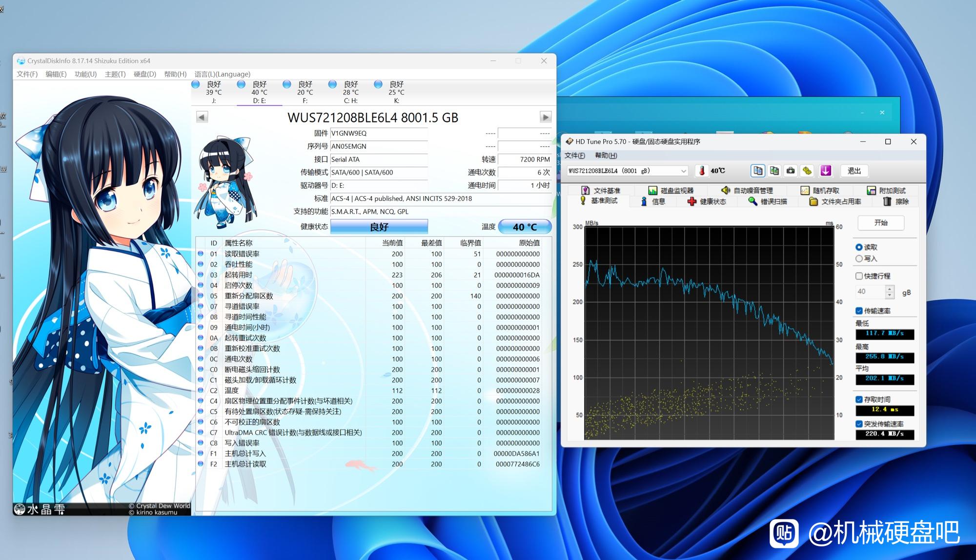Click status dot of 读取错误率 attribute row
The height and width of the screenshot is (560, 976).
point(201,254)
